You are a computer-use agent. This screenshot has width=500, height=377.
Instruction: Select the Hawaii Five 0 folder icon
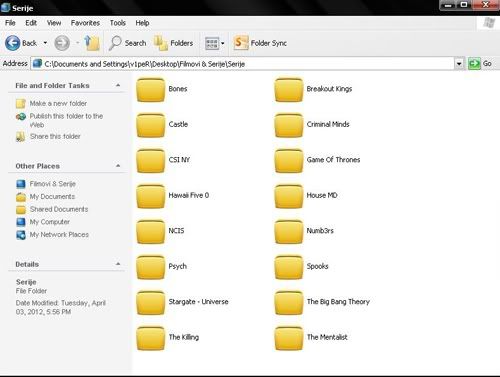coord(151,196)
